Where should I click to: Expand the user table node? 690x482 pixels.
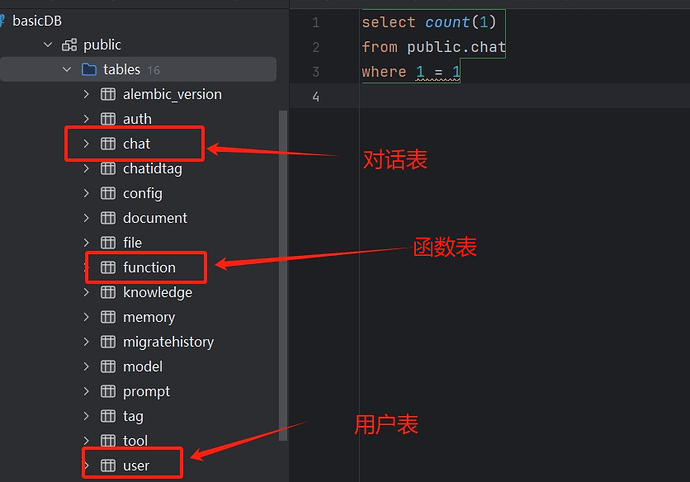[86, 465]
